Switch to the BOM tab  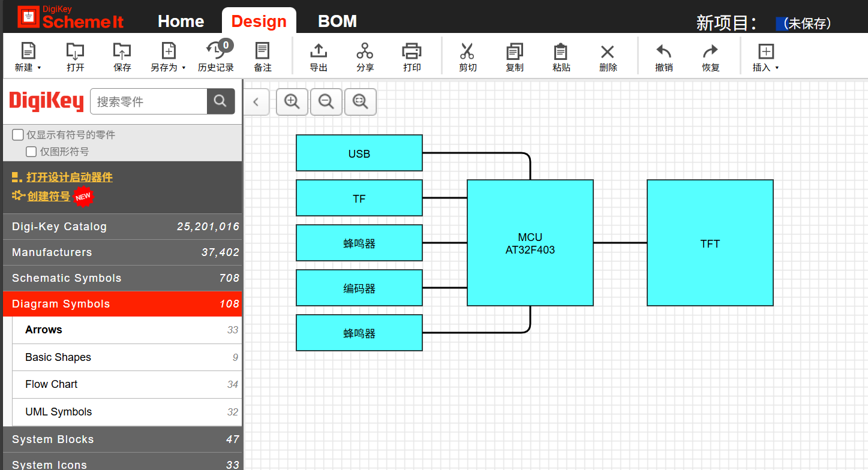(338, 22)
